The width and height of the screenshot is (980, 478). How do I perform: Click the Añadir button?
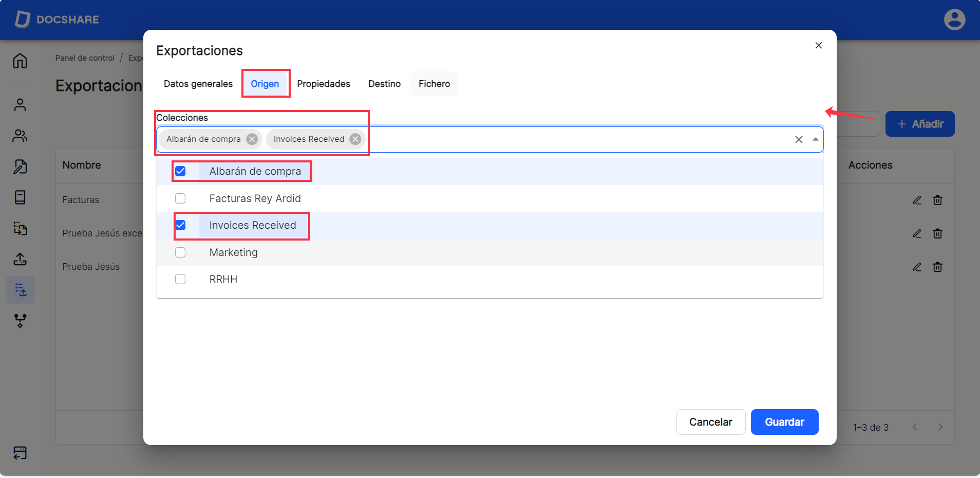pyautogui.click(x=920, y=124)
